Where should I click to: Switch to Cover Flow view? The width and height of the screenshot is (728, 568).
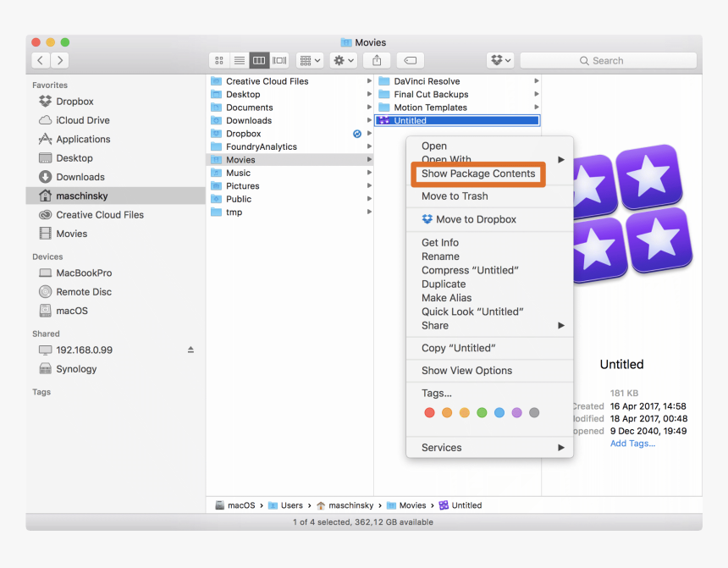(279, 60)
